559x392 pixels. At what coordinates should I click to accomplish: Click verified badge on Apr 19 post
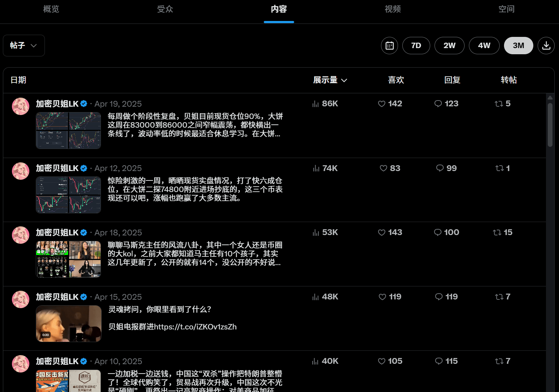tap(84, 104)
